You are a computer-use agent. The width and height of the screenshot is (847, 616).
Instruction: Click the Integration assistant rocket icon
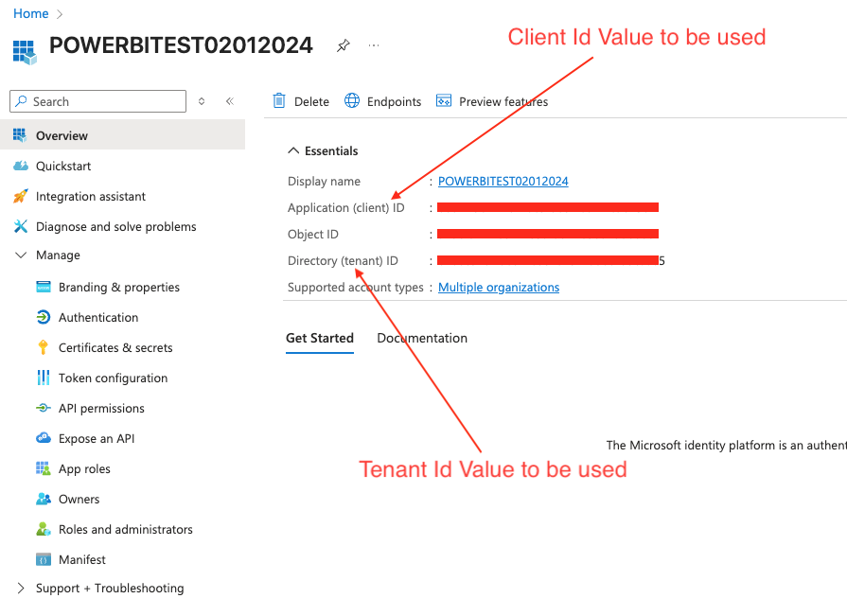[21, 196]
